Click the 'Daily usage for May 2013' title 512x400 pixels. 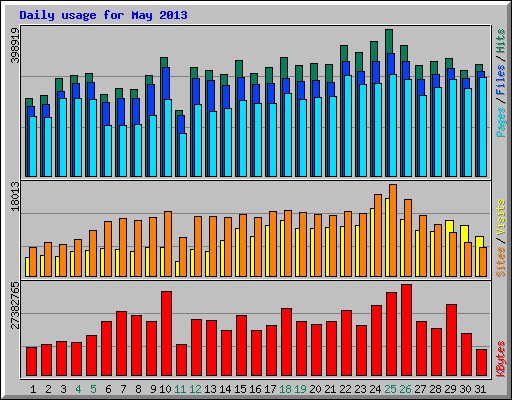[x=103, y=15]
